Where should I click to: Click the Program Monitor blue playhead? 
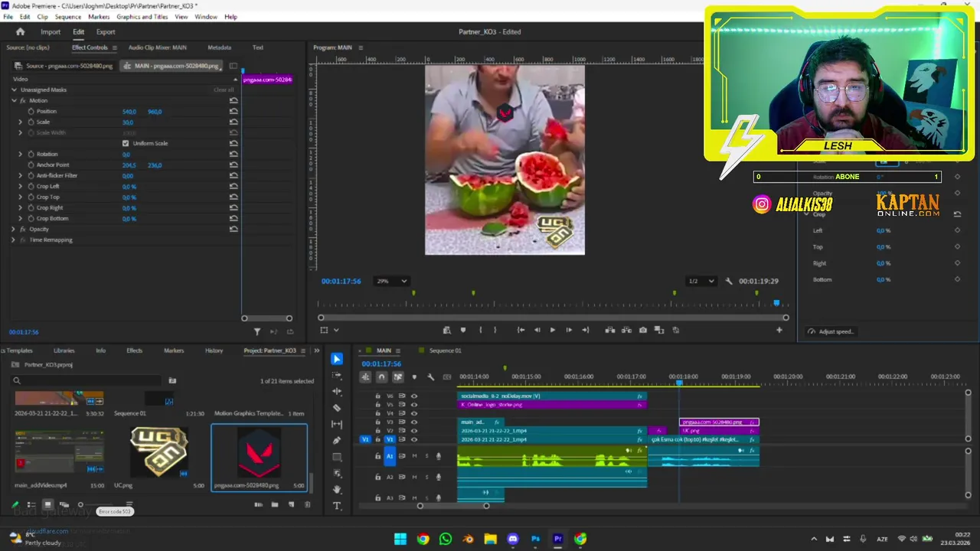[x=776, y=303]
